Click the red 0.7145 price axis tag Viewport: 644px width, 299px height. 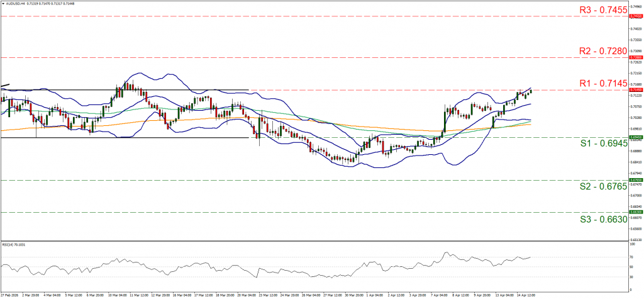tap(636, 89)
